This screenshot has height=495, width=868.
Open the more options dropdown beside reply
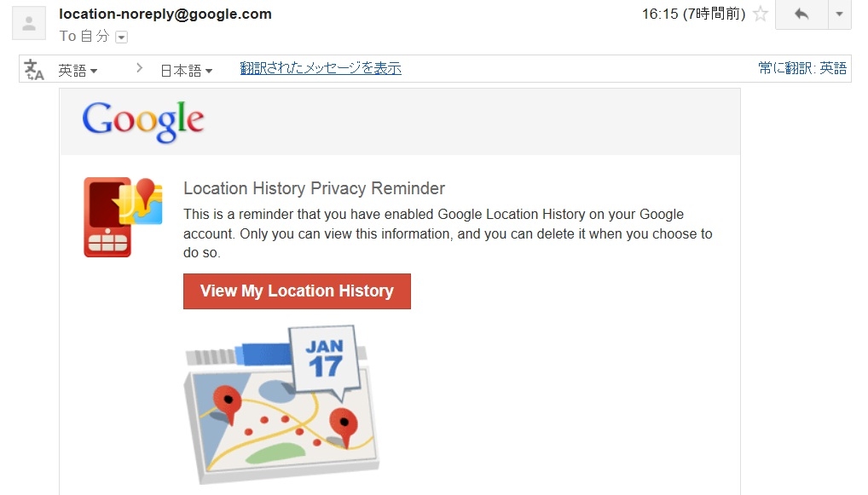(840, 14)
